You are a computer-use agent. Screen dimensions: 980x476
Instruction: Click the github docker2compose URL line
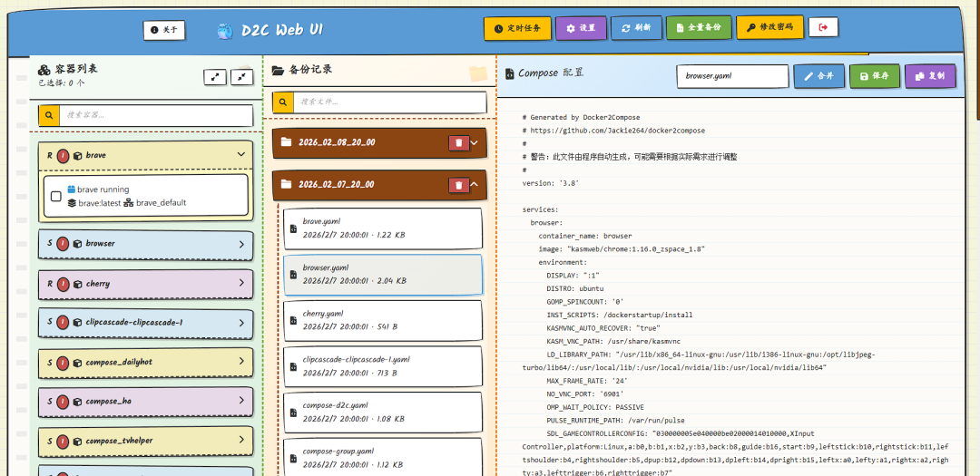613,131
